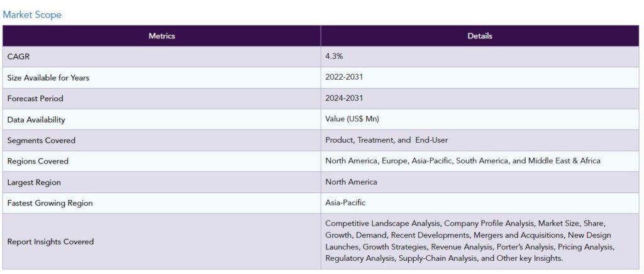
Task: Select the Asia-Pacific value cell
Action: tap(480, 202)
